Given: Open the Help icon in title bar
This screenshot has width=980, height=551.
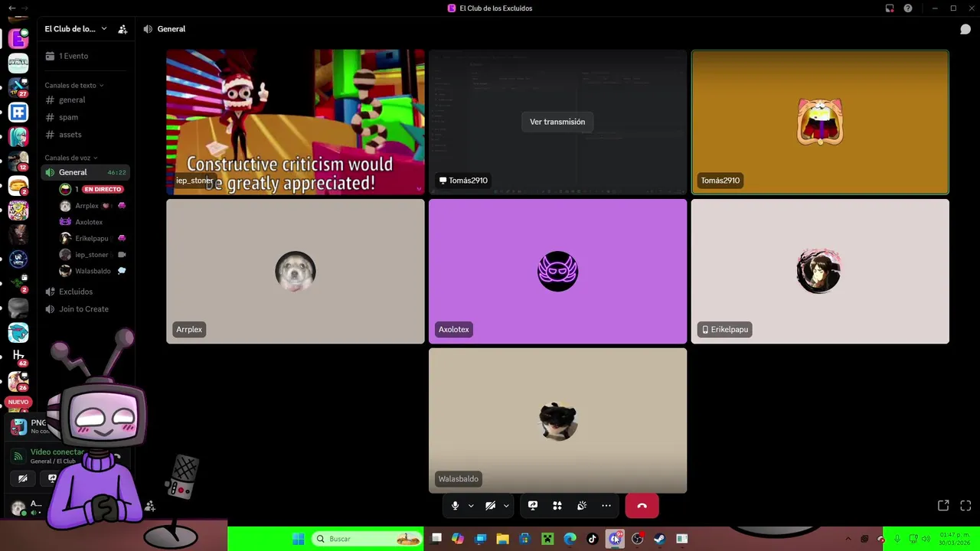Looking at the screenshot, I should [x=908, y=8].
